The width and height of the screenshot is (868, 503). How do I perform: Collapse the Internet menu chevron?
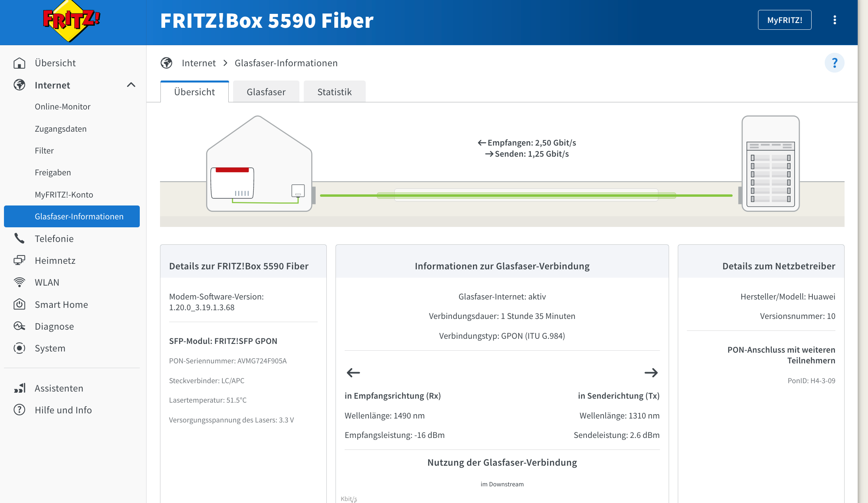(x=131, y=85)
